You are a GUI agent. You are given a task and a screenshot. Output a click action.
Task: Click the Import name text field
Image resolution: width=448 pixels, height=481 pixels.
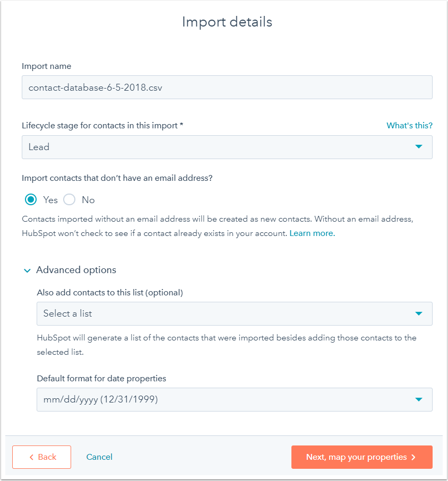227,88
